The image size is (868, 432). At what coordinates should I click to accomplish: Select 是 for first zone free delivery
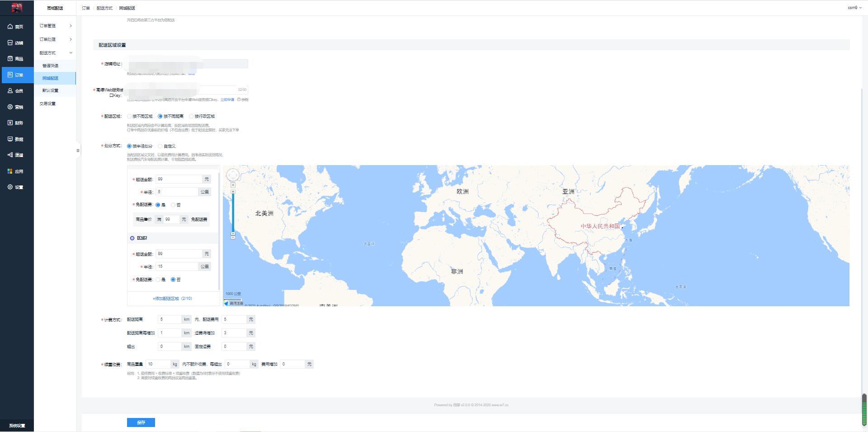[160, 205]
